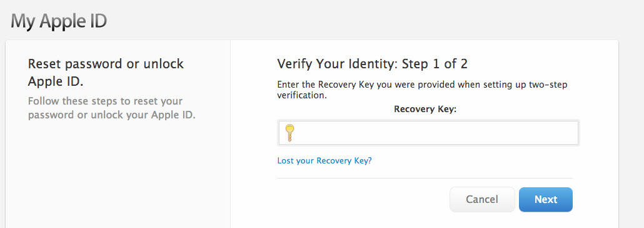The image size is (644, 228).
Task: Focus the Recovery Key text input field
Action: click(428, 133)
